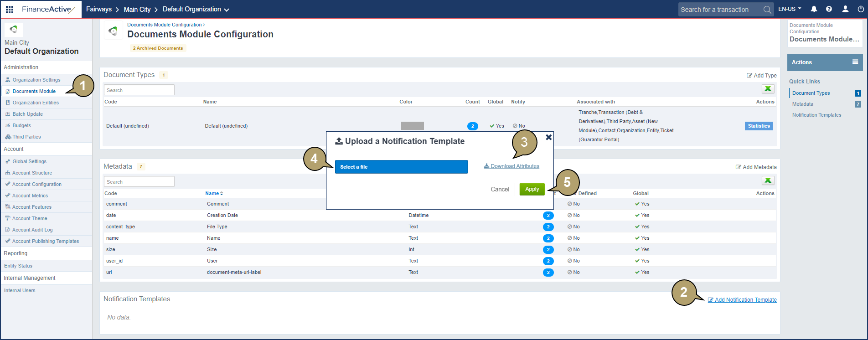Click the Select a file button
This screenshot has width=868, height=340.
pos(401,167)
